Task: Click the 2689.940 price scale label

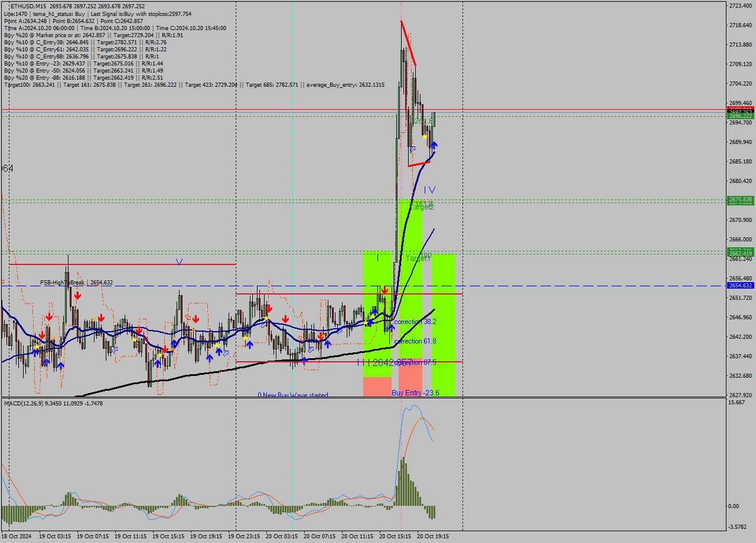Action: click(741, 142)
